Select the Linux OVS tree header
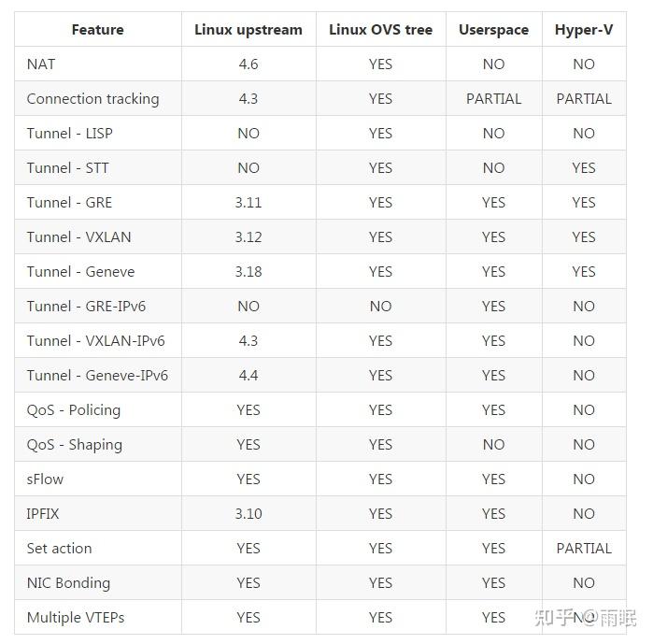 tap(380, 30)
